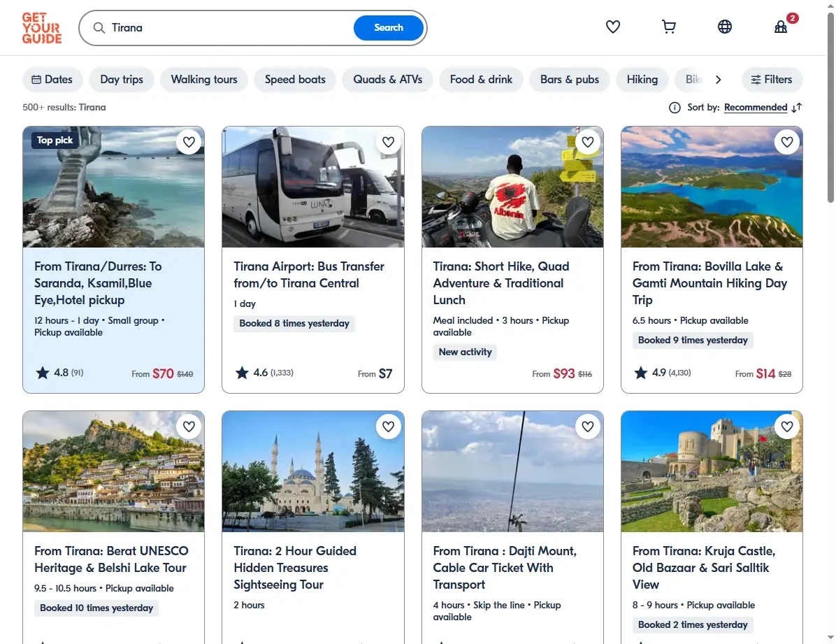
Task: Click the New activity badge
Action: point(465,352)
